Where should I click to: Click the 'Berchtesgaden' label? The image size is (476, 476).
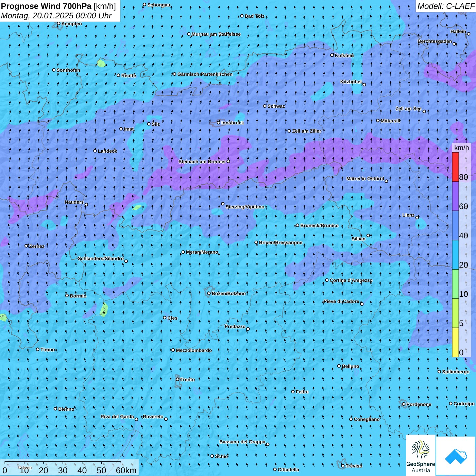point(435,41)
